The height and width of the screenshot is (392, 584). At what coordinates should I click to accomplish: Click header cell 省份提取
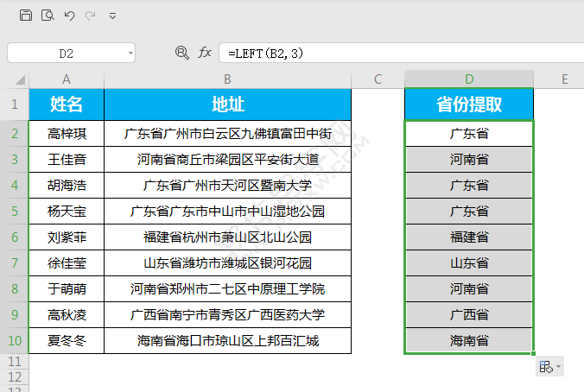(469, 104)
